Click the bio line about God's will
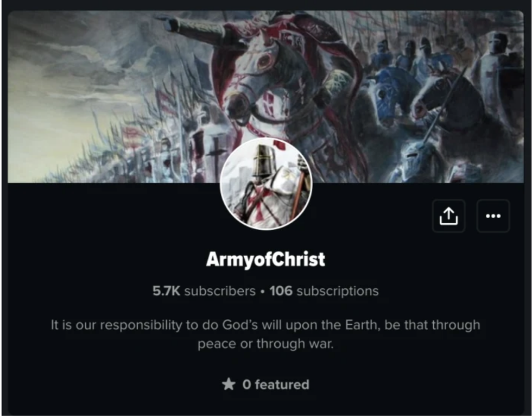Image resolution: width=532 pixels, height=416 pixels. pos(265,325)
